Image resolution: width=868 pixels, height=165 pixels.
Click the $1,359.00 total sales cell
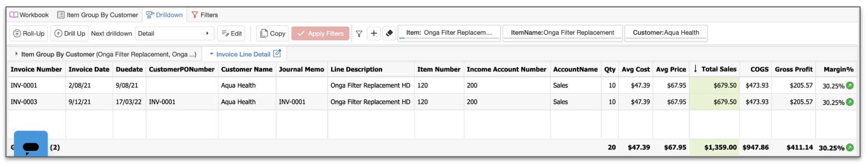click(714, 148)
